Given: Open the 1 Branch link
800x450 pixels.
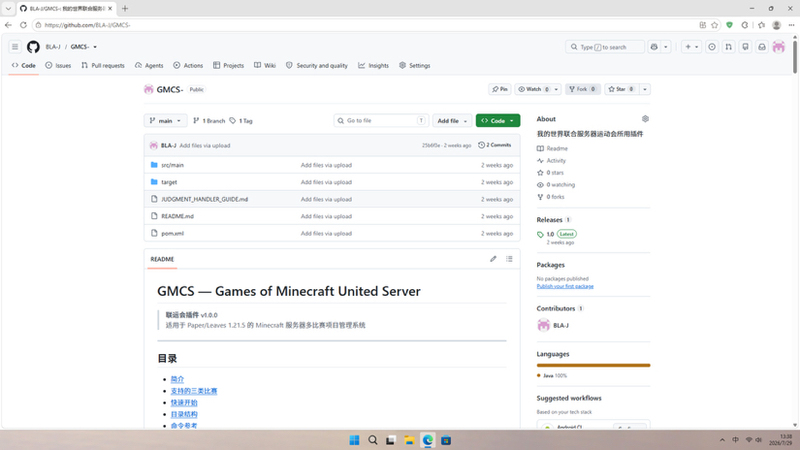Looking at the screenshot, I should pos(209,121).
